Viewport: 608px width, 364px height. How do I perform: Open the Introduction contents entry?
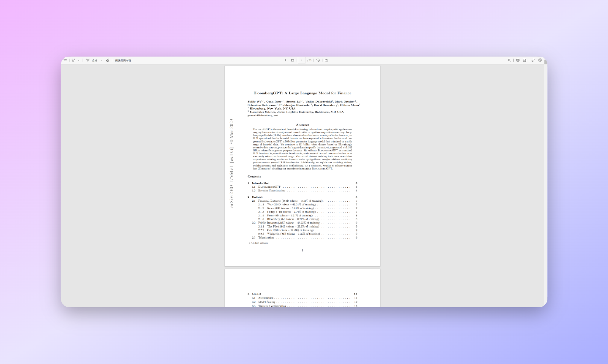tap(302, 183)
